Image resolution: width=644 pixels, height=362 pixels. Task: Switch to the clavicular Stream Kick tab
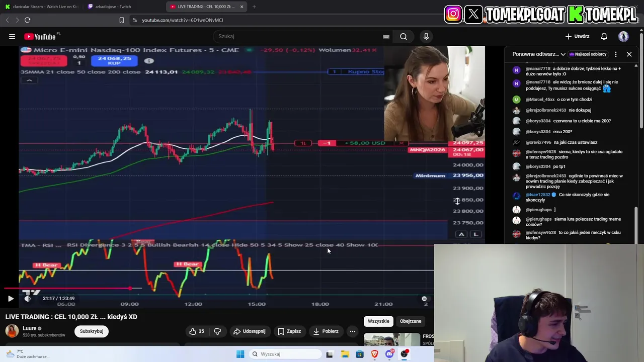tap(41, 7)
